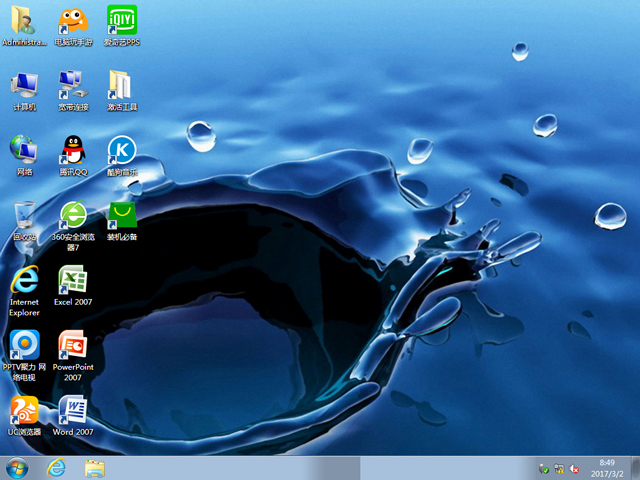Click the taskbar clock showing 8:49

pos(607,467)
